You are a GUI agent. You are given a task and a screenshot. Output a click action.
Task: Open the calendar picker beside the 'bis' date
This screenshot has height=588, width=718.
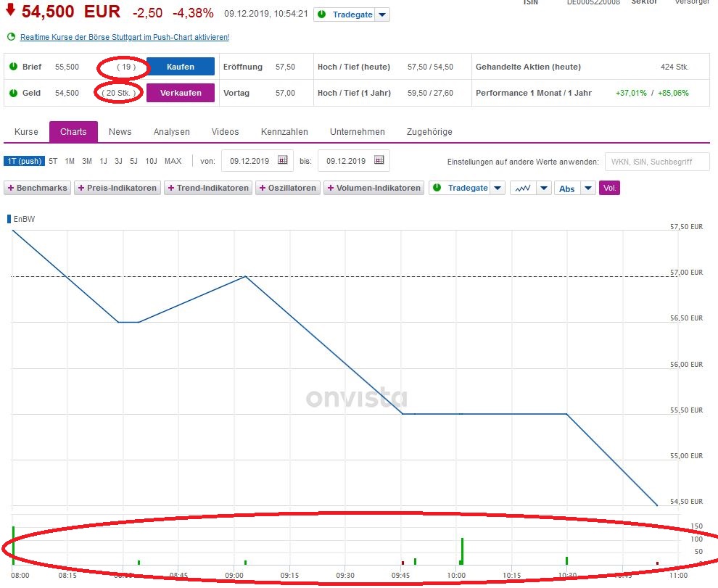pos(379,160)
